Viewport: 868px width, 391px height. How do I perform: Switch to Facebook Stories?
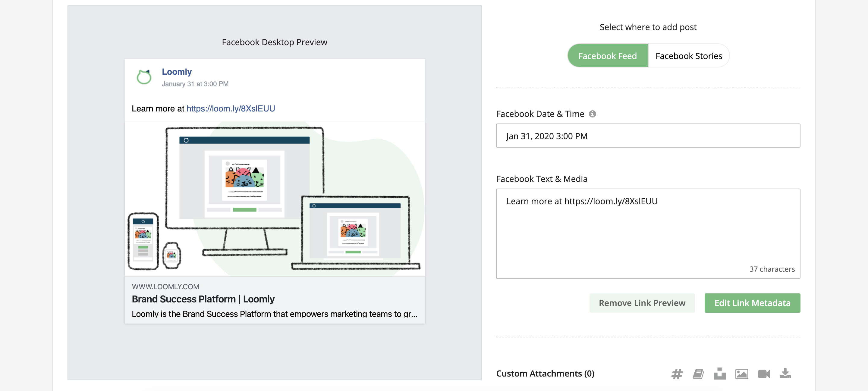tap(689, 55)
